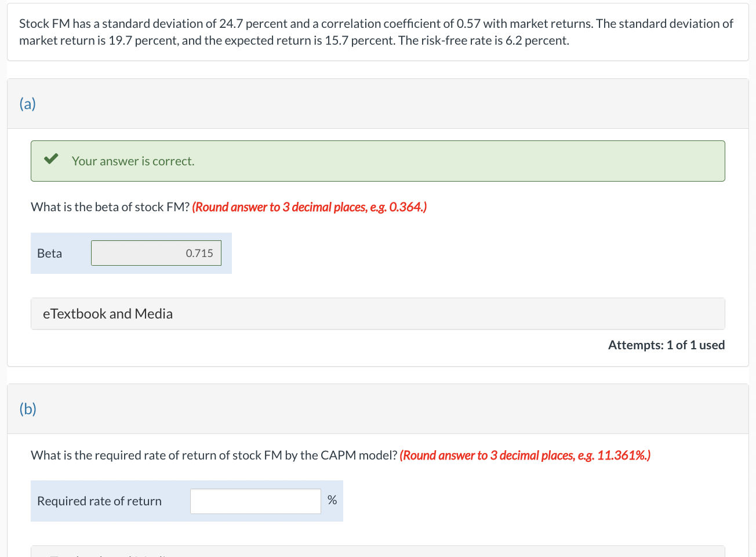Click the red rounding instruction in part (a)
Viewport: 756px width, 557px height.
310,207
